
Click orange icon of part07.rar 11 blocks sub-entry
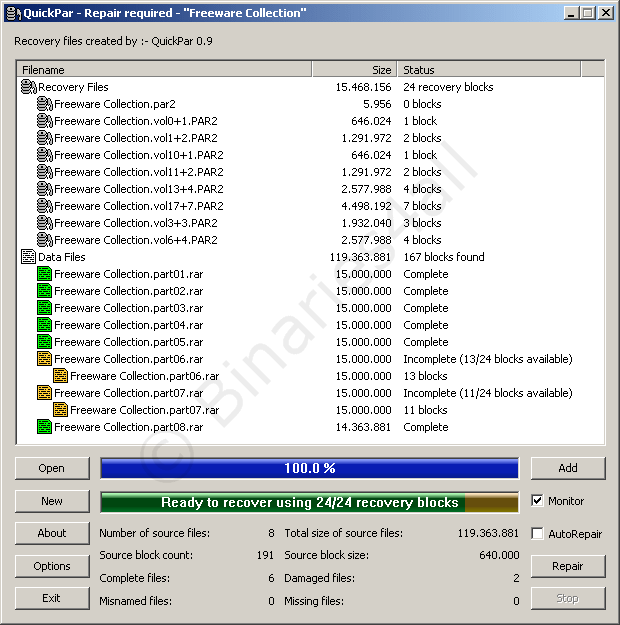tap(60, 410)
